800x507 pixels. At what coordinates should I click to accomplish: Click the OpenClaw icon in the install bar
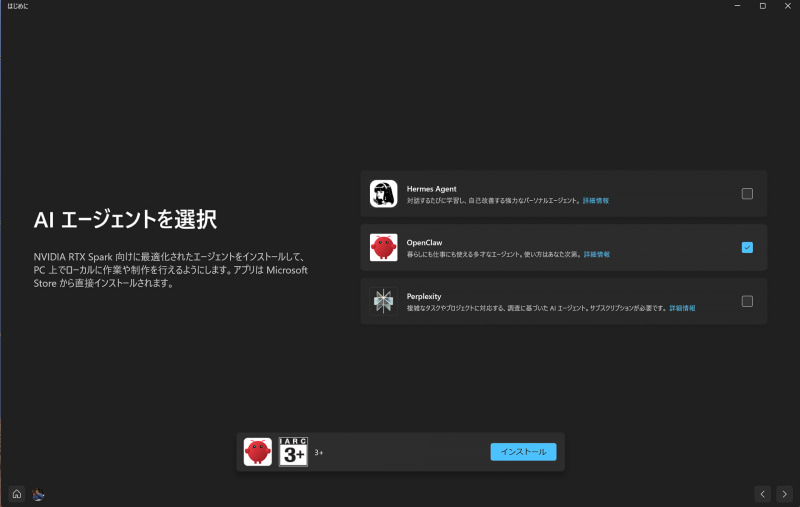[x=258, y=452]
